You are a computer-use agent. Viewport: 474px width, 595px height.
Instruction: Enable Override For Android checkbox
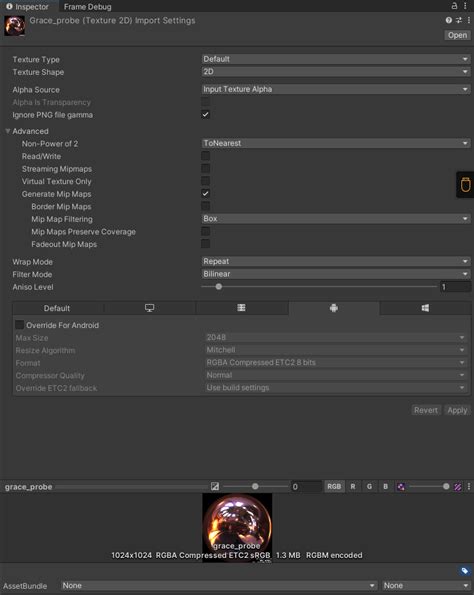click(19, 325)
